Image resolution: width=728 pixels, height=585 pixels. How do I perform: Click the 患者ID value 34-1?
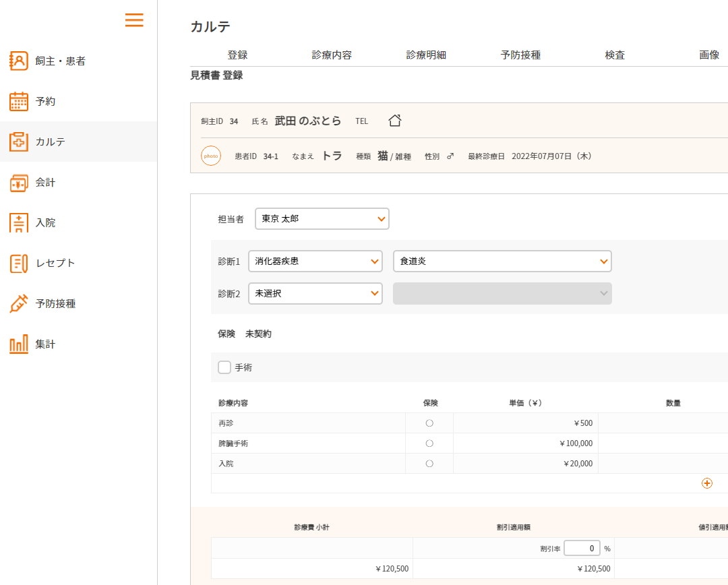coord(271,156)
